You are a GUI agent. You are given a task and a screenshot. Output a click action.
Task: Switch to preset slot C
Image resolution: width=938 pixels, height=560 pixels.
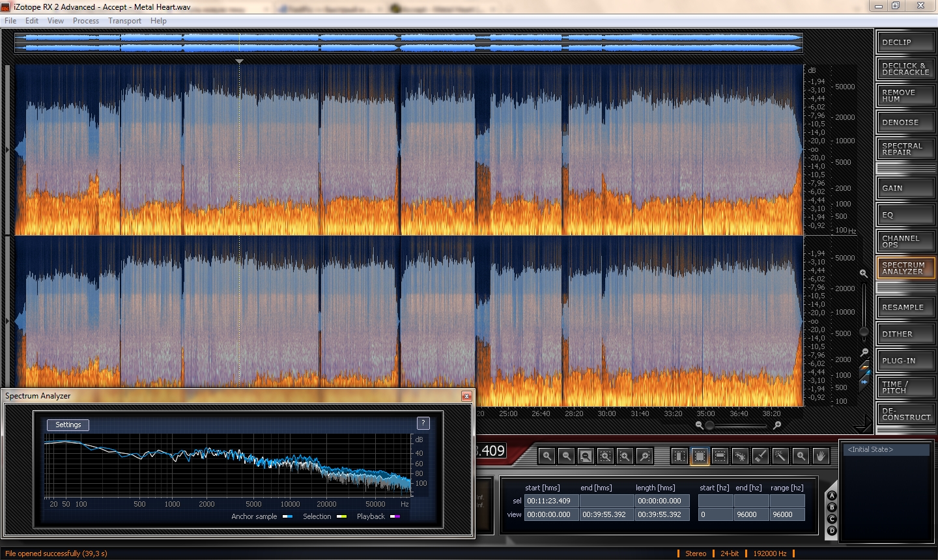point(831,519)
